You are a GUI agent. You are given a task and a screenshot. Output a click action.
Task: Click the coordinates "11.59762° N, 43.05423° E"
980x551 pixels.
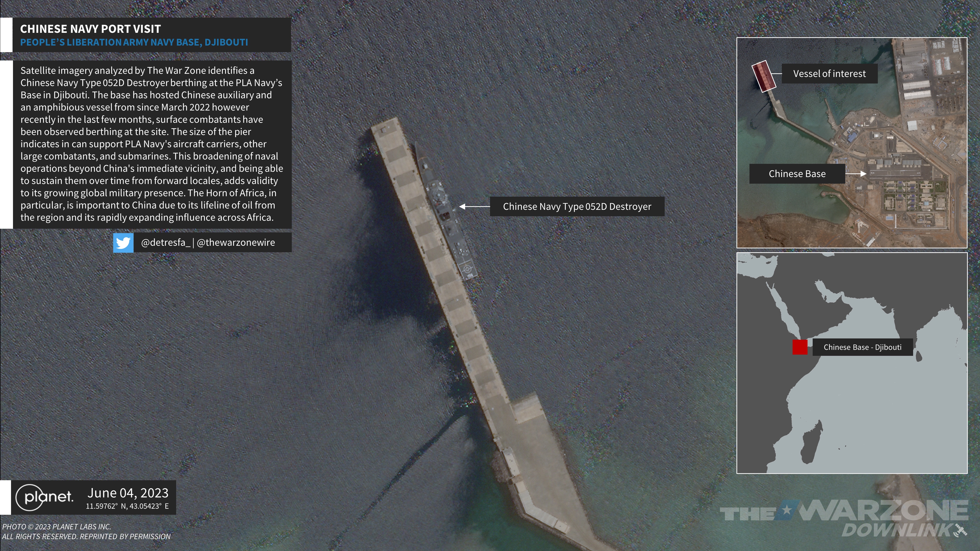[x=127, y=506]
